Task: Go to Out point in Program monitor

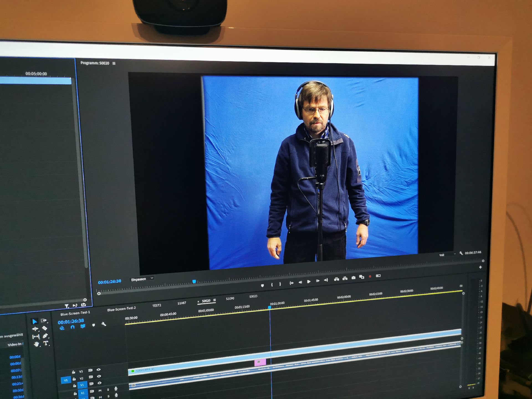Action: (x=326, y=280)
